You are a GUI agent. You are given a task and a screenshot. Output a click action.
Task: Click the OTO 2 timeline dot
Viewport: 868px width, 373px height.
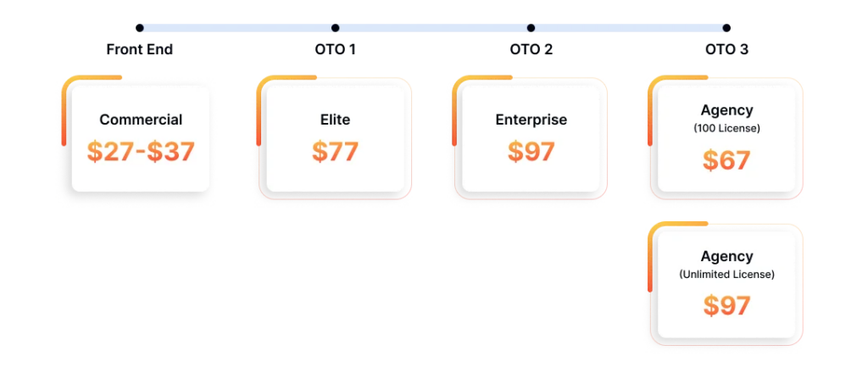[531, 28]
